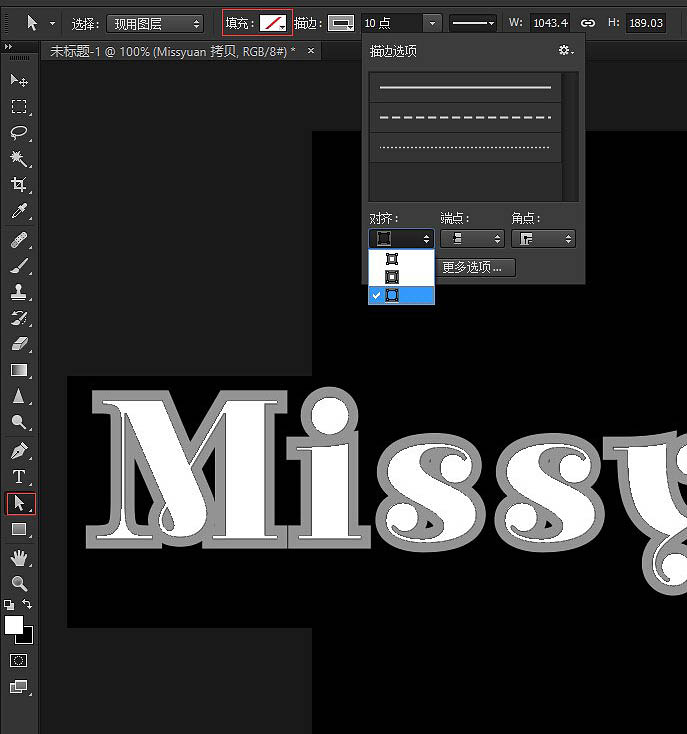
Task: Select the Hand tool
Action: 19,558
